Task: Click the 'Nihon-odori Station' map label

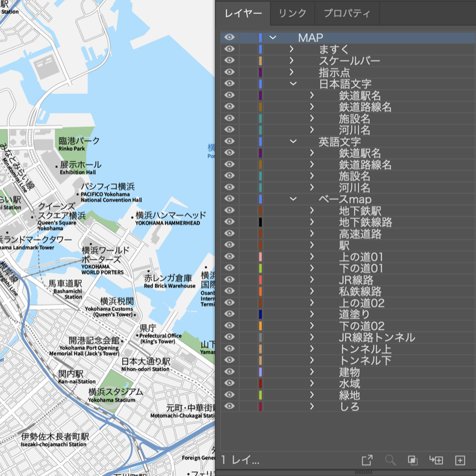Action: [x=145, y=369]
